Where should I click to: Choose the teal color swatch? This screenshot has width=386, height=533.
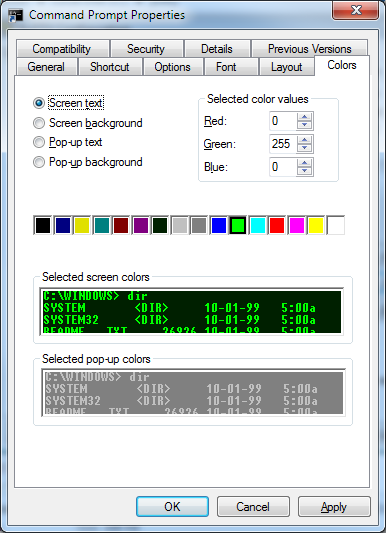point(102,225)
